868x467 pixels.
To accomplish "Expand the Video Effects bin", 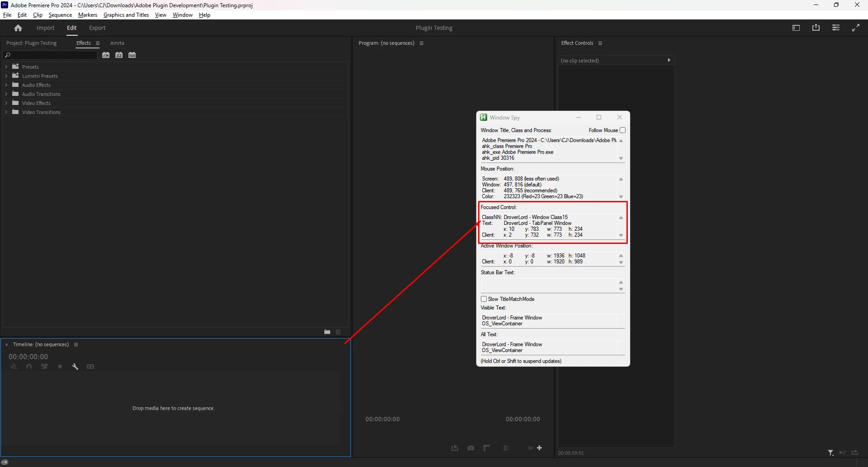I will pos(6,103).
